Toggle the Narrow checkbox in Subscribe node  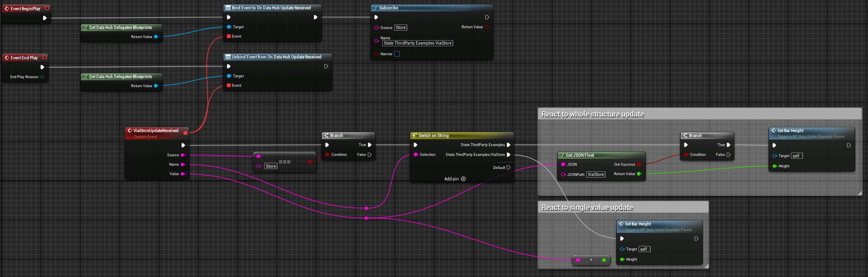pos(397,54)
